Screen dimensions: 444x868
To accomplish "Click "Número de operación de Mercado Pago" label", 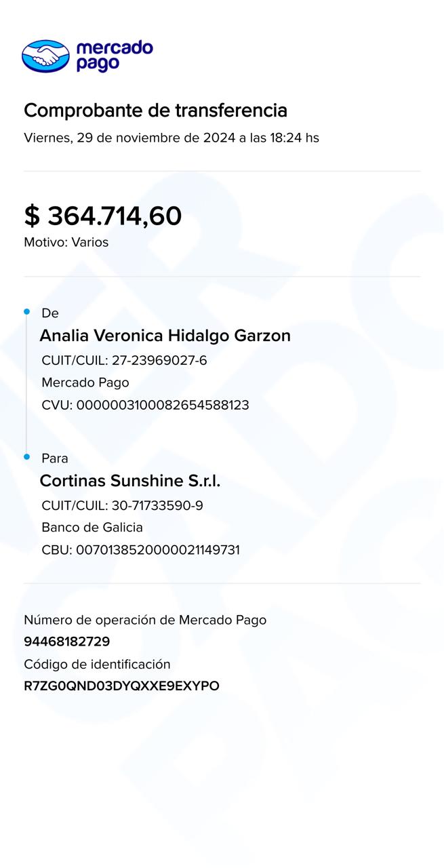I will coord(145,620).
